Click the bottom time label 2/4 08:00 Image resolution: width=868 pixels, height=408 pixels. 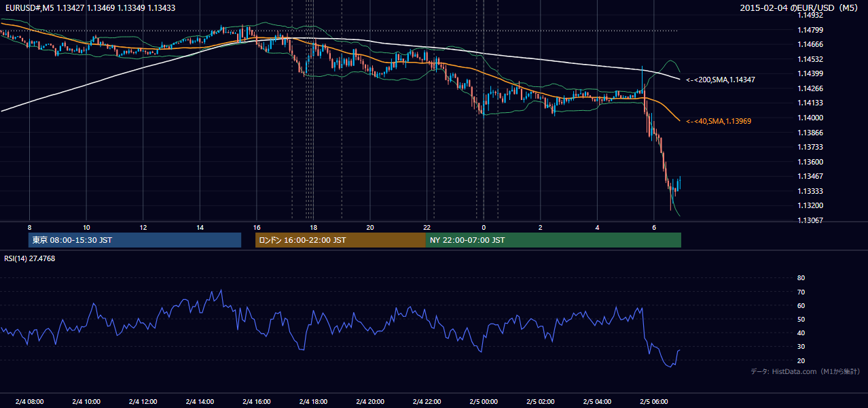tap(29, 402)
